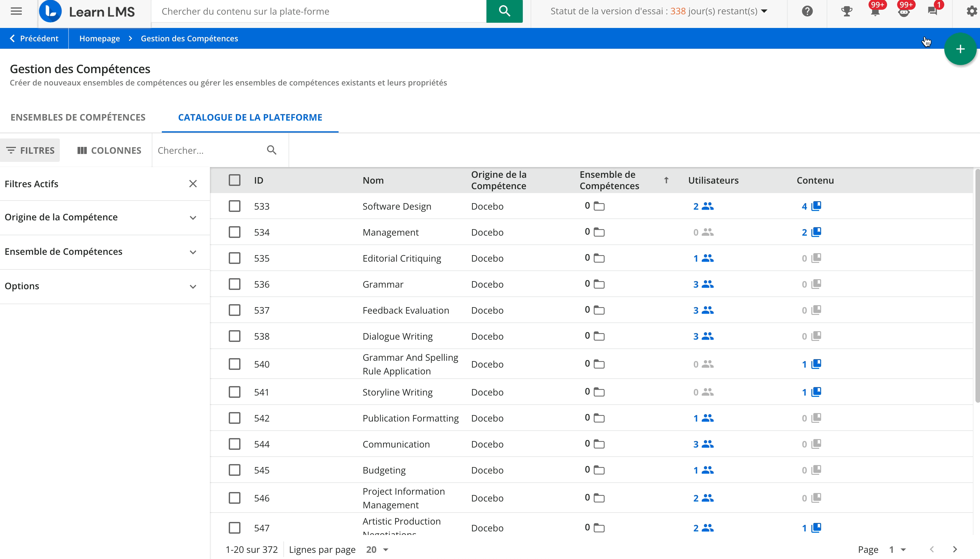Open users icon for Feedback Evaluation
The width and height of the screenshot is (980, 559).
click(707, 310)
